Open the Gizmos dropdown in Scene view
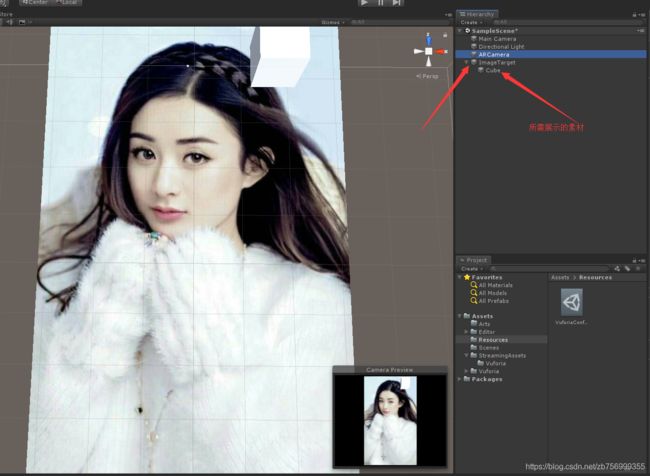 coord(332,22)
